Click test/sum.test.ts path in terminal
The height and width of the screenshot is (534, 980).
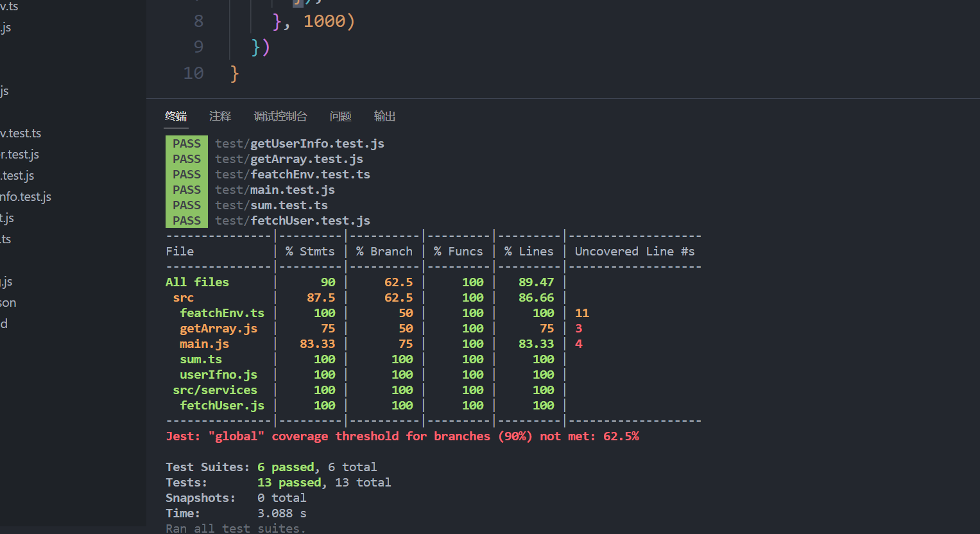[x=271, y=205]
